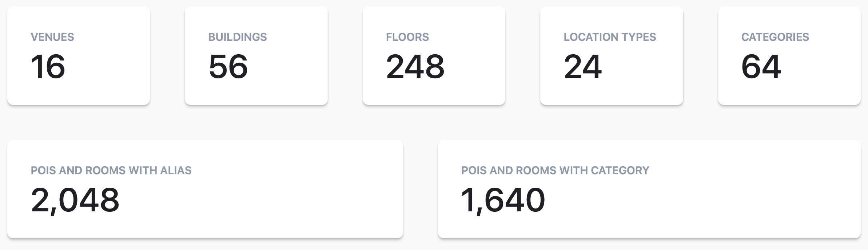Click the POIs and Rooms with Category label
Viewport: 868px width, 250px height.
tap(555, 170)
